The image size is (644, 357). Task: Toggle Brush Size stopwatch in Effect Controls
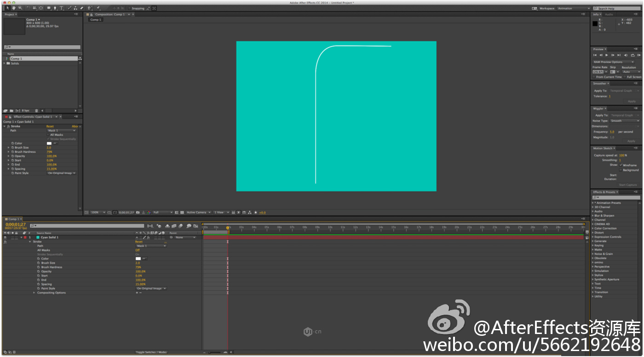12,148
